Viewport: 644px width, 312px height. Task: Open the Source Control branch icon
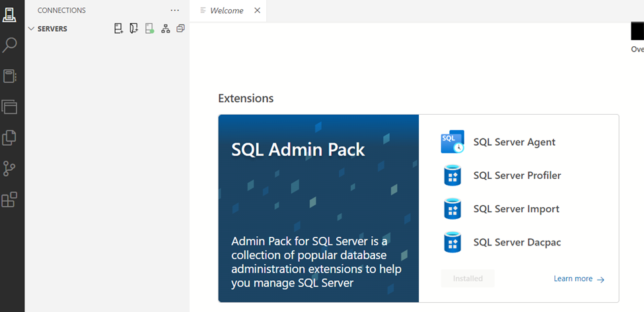[9, 168]
